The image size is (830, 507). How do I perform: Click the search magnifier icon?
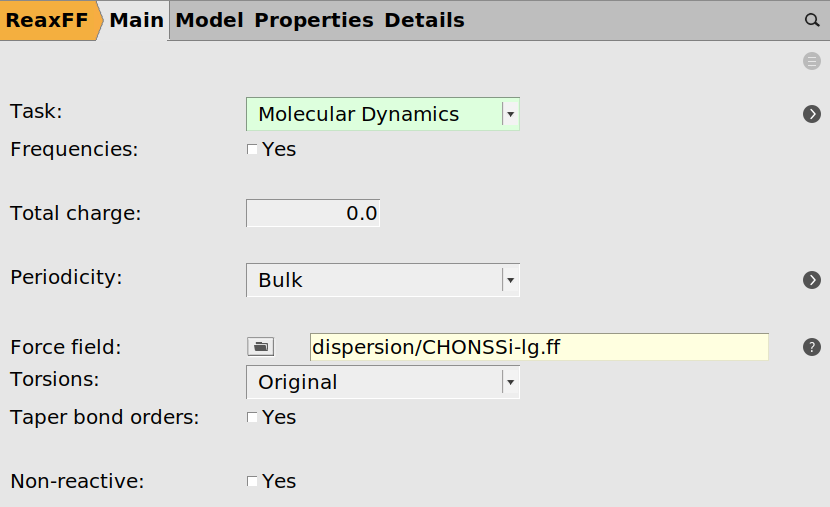click(812, 20)
